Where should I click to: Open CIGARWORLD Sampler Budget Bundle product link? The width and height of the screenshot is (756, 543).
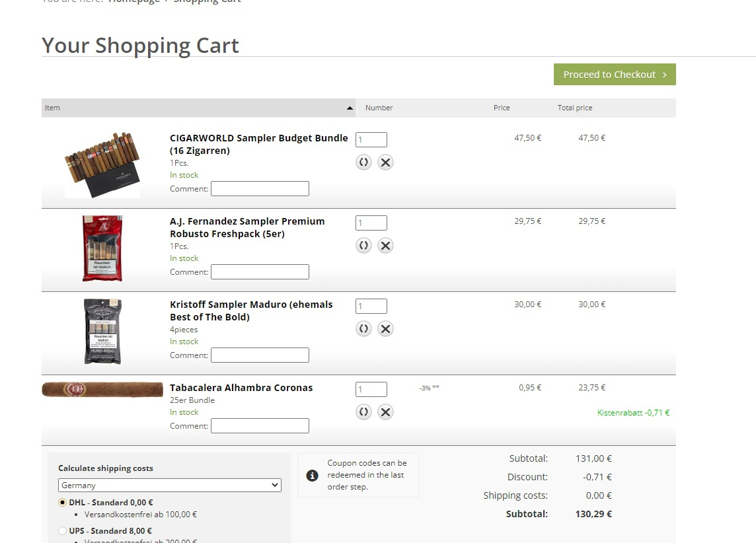(259, 144)
